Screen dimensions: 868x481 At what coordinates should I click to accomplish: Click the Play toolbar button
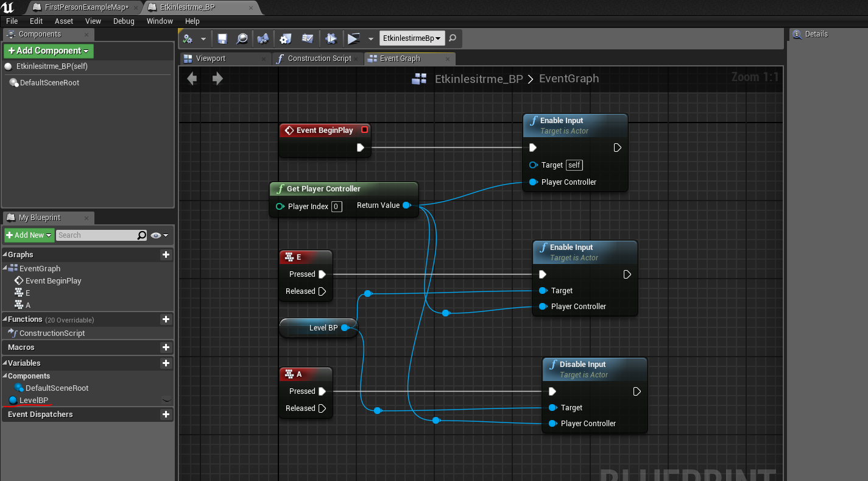(353, 38)
